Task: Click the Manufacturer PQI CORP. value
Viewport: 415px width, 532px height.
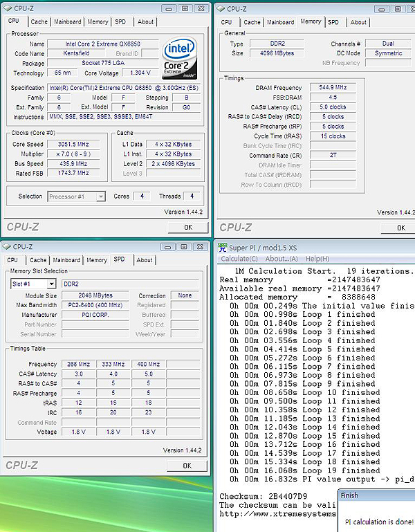Action: pos(95,315)
